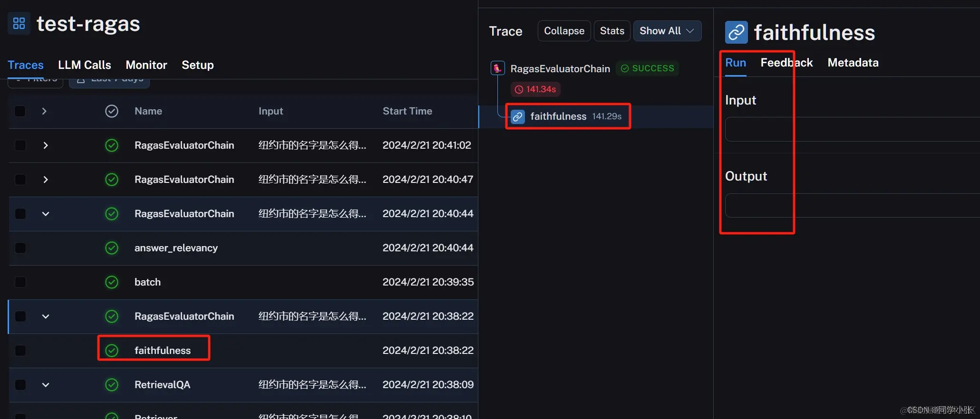
Task: Click the success icon for the 20:40:47 RagasEvaluatorChain
Action: click(112, 180)
